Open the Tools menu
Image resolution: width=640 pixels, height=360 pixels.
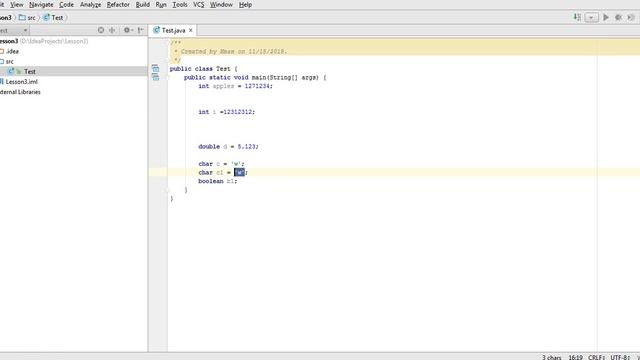[180, 5]
